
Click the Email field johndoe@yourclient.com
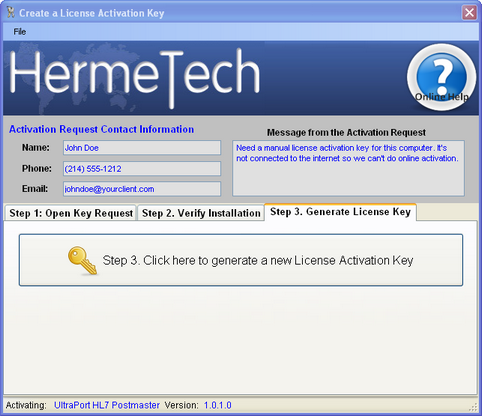tap(142, 189)
